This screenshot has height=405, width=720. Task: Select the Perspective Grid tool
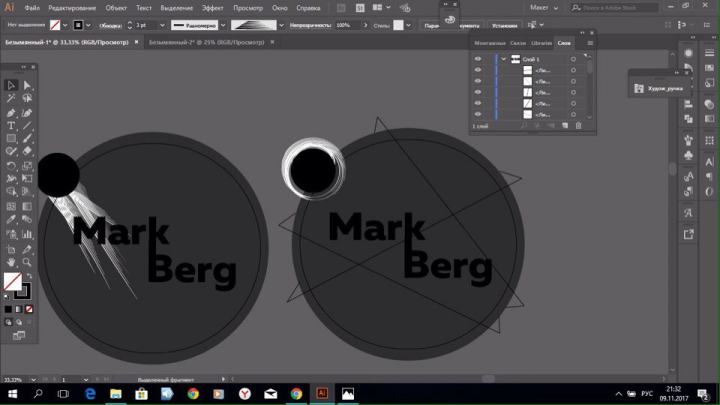[27, 191]
